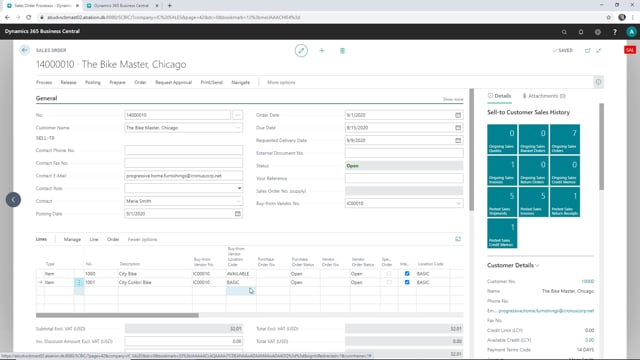The height and width of the screenshot is (360, 640).
Task: Collapse the page with the diagonal arrows icon
Action: click(x=599, y=51)
